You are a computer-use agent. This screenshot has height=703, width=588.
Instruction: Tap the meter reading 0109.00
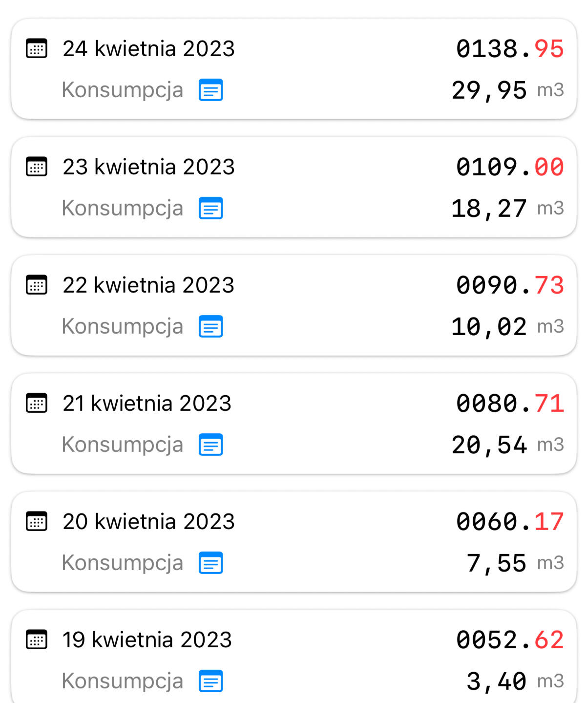point(510,167)
